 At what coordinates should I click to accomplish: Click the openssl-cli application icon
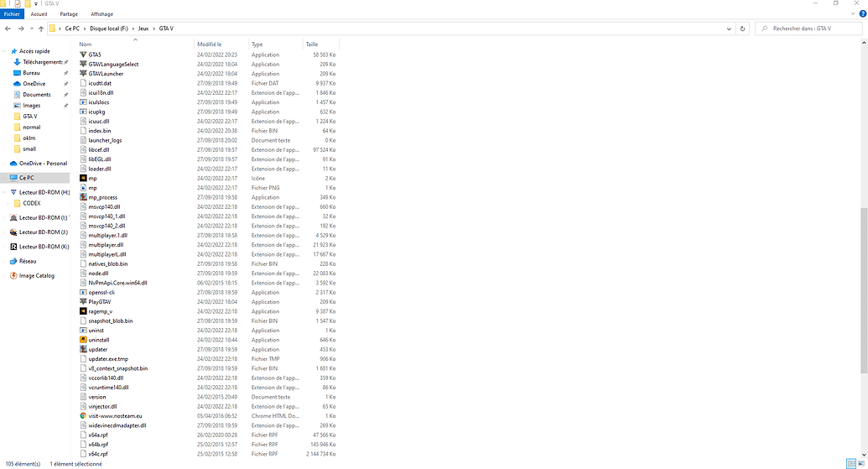tap(83, 292)
